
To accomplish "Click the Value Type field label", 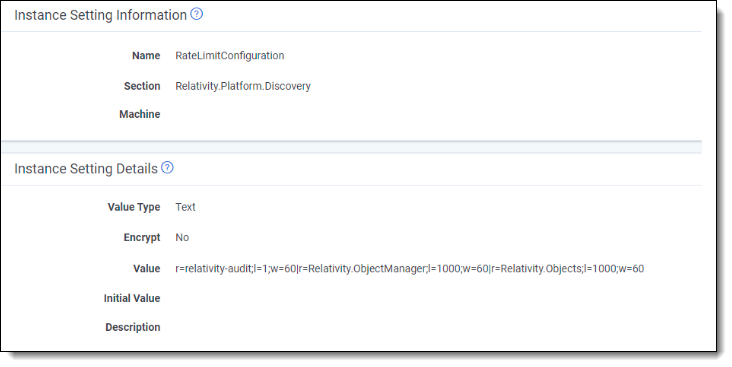I will 134,207.
